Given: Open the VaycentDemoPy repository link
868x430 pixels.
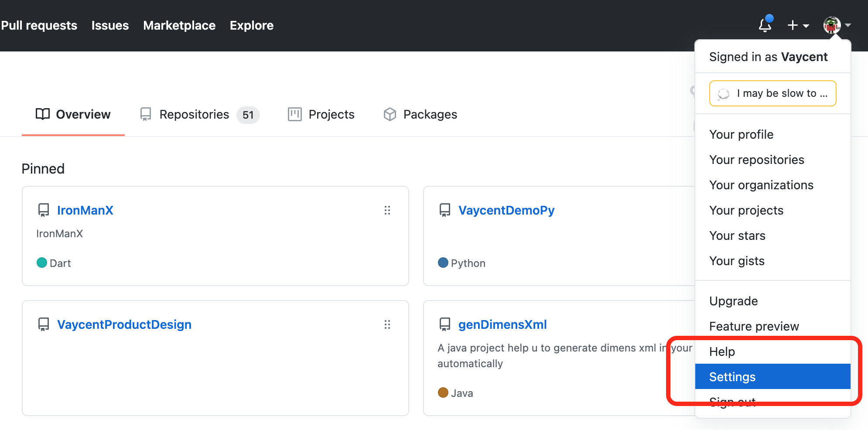Looking at the screenshot, I should click(x=506, y=210).
